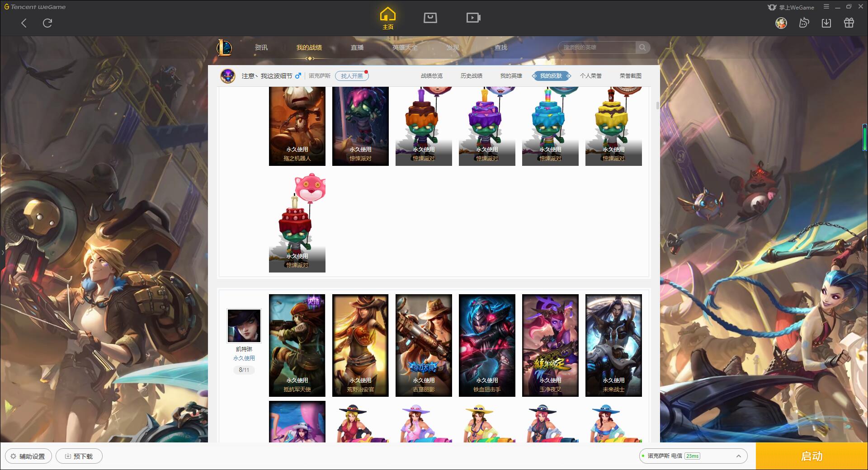Open the 玉净夜叉 skin card
868x470 pixels.
550,346
